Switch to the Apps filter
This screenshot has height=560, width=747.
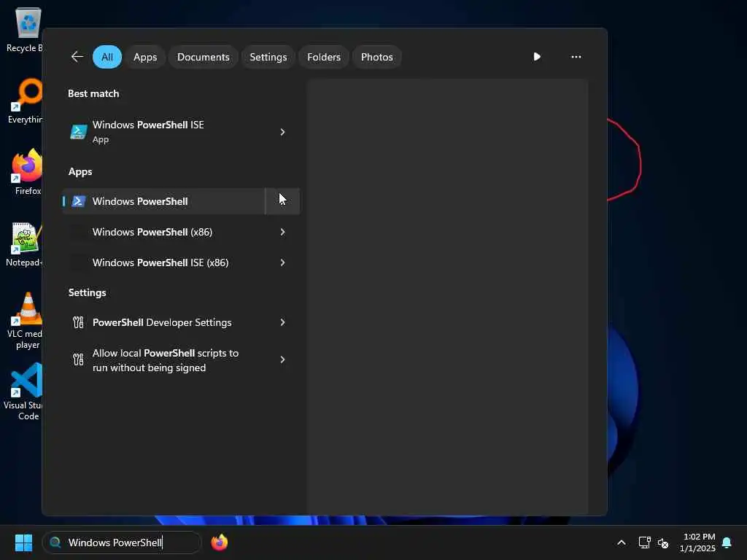(x=145, y=57)
